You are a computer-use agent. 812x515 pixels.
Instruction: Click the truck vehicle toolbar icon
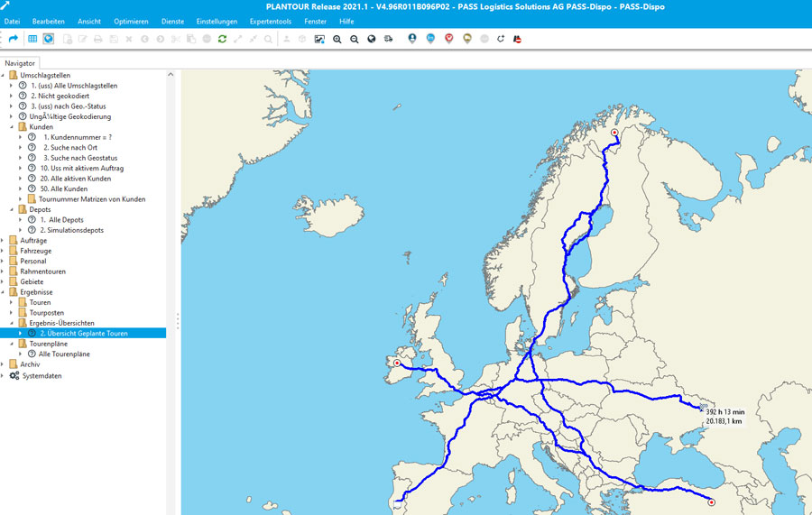[x=388, y=39]
